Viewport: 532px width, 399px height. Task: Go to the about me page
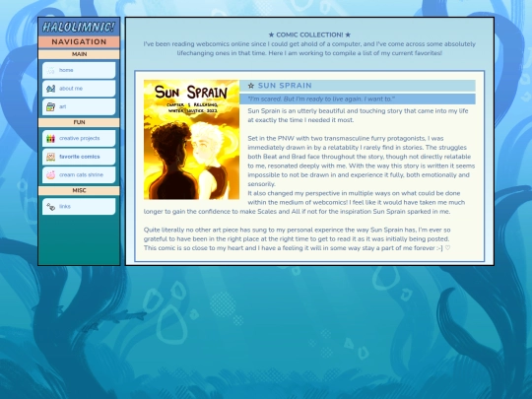click(x=79, y=89)
